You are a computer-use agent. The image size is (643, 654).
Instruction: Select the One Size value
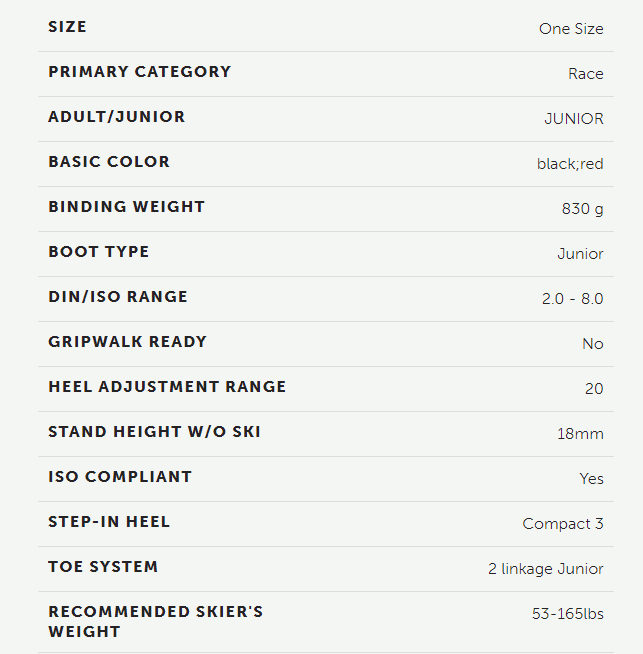[x=571, y=29]
